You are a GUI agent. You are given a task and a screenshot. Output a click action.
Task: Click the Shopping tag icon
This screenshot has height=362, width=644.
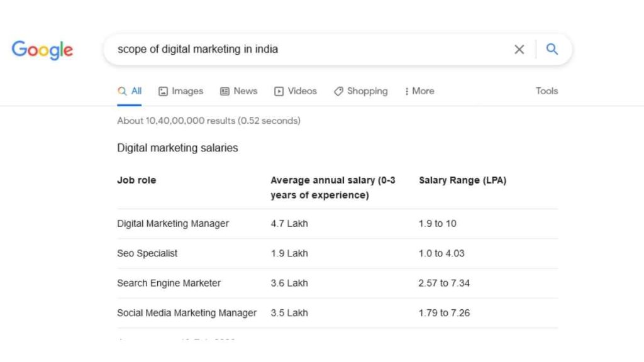[x=338, y=92]
